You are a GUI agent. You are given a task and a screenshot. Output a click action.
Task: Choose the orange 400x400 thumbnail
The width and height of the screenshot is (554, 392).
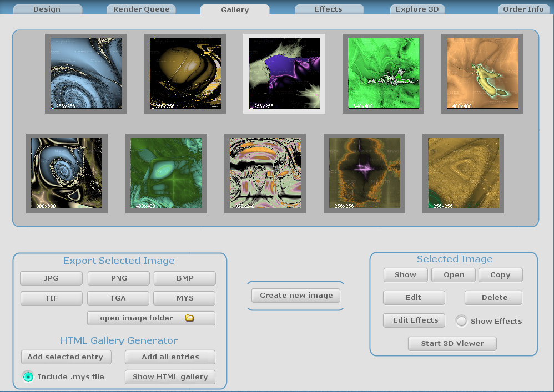(x=482, y=73)
